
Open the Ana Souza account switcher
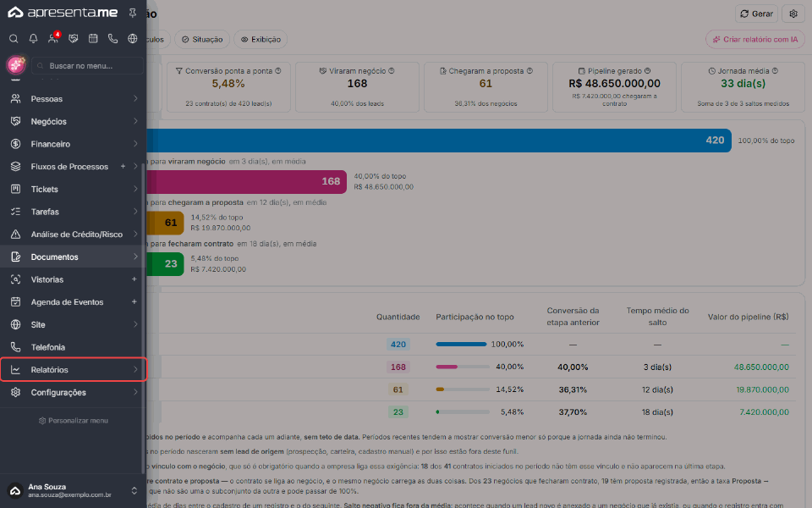coord(73,490)
